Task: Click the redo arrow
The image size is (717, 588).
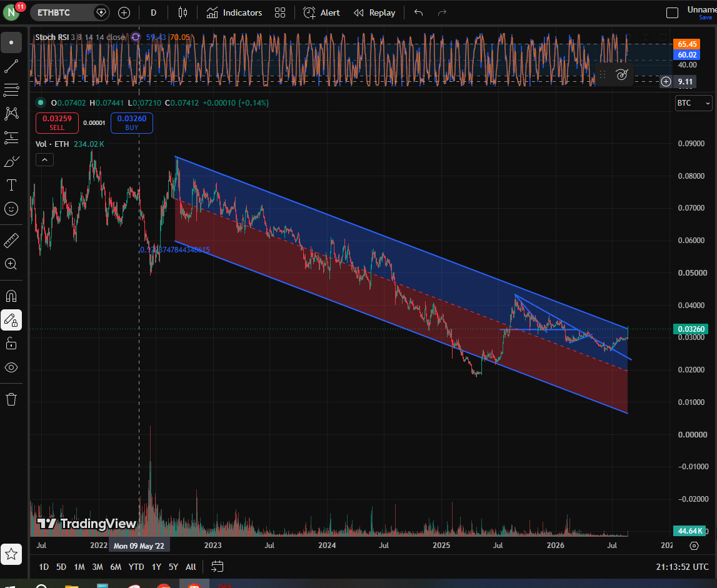Action: [x=442, y=12]
